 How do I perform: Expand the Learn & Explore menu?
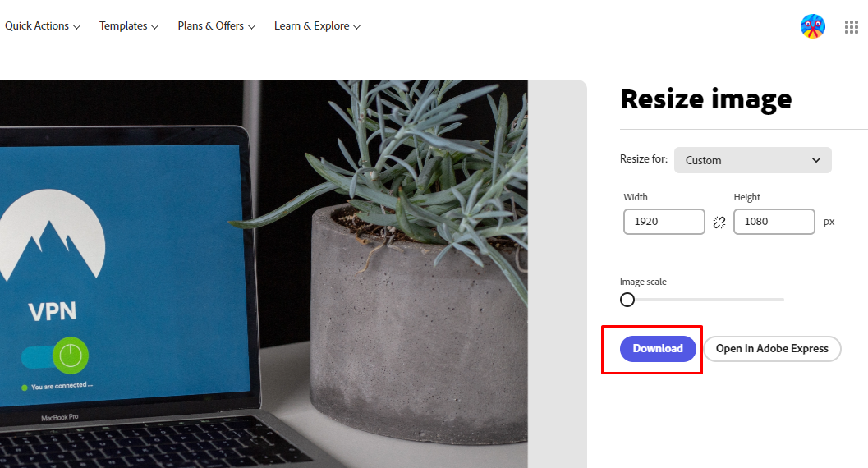tap(317, 26)
